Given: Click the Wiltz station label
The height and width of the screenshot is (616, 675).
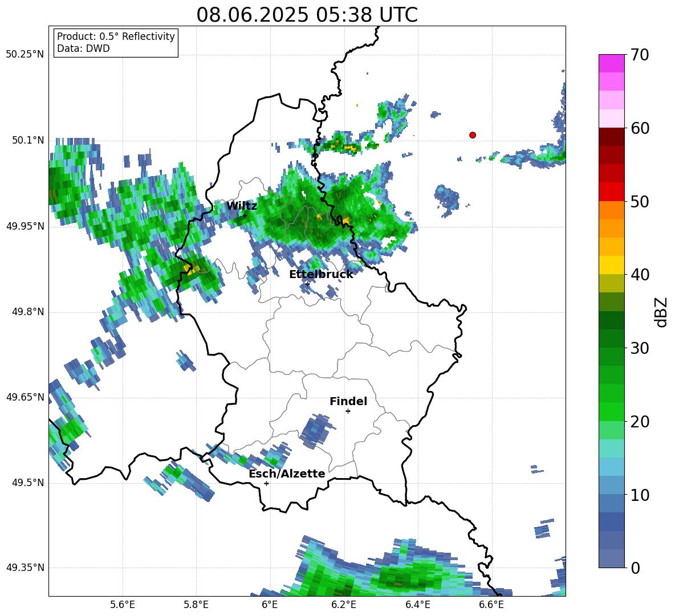Looking at the screenshot, I should click(x=242, y=206).
